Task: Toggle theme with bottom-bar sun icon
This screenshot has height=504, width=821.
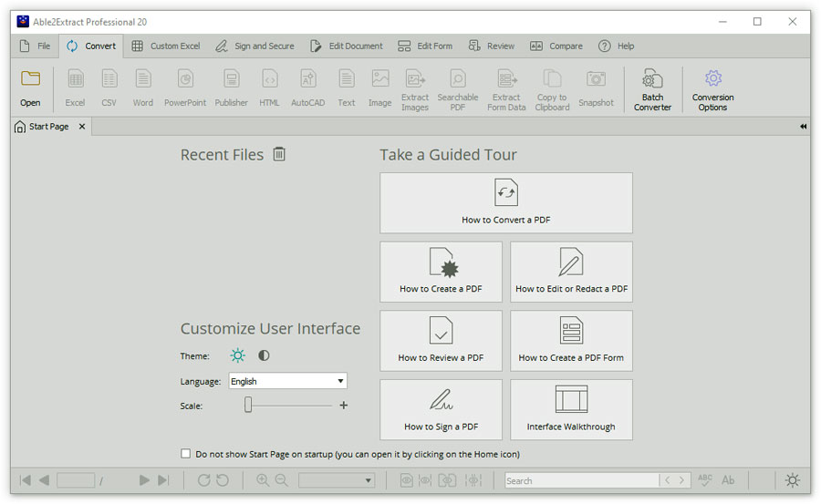Action: point(792,480)
